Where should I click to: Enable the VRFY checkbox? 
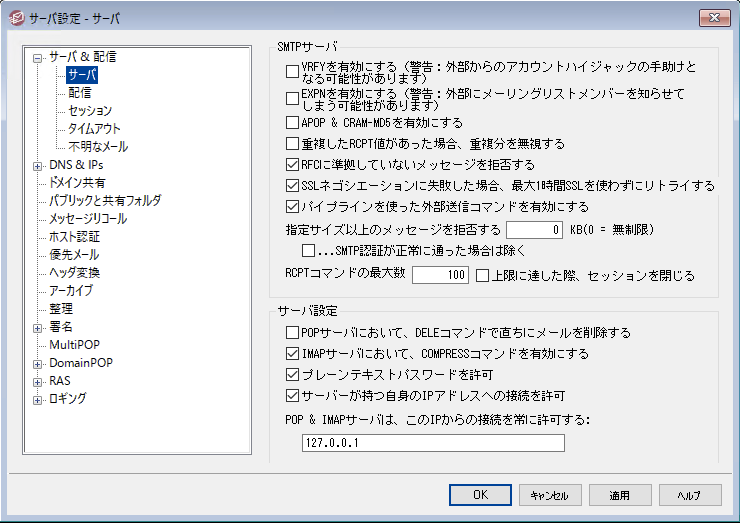coord(292,71)
